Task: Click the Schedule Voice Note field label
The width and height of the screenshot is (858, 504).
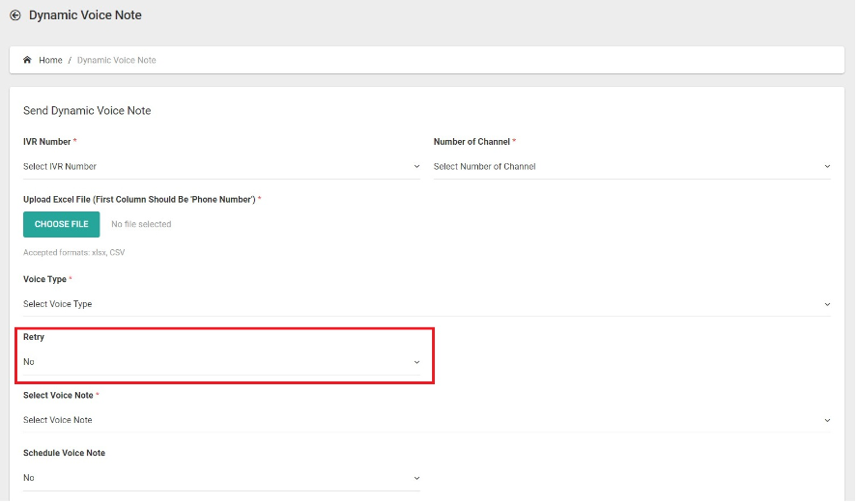Action: pyautogui.click(x=64, y=453)
